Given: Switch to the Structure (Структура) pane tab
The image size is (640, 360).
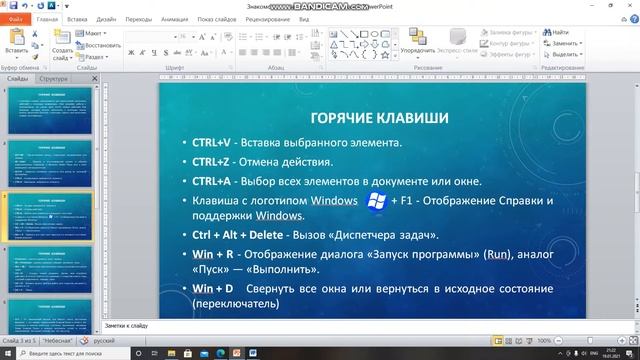Looking at the screenshot, I should point(53,78).
